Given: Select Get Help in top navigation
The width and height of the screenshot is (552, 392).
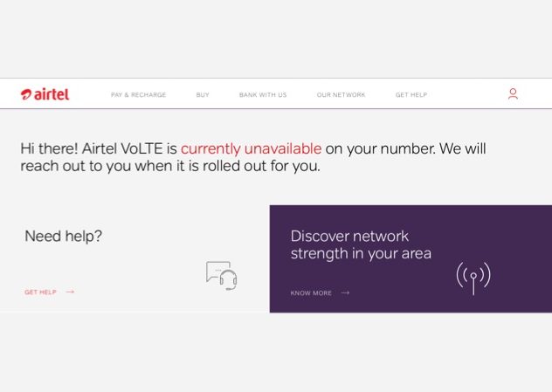Looking at the screenshot, I should [x=411, y=94].
